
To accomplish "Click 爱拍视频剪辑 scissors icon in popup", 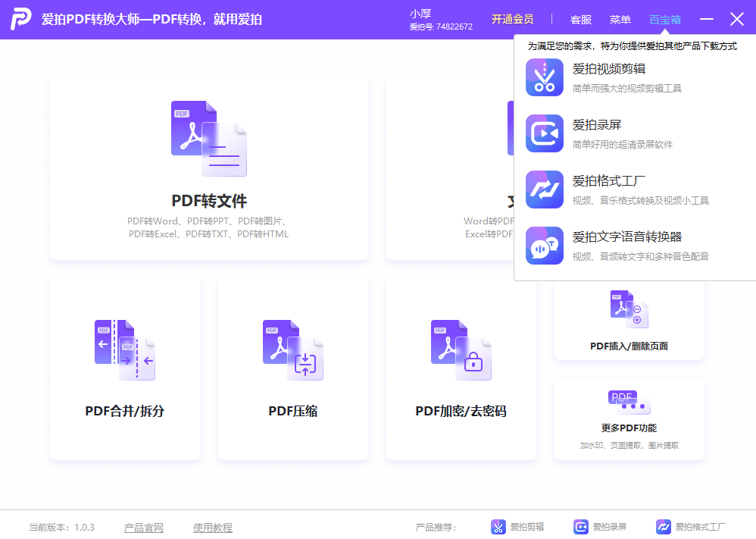I will coord(545,77).
